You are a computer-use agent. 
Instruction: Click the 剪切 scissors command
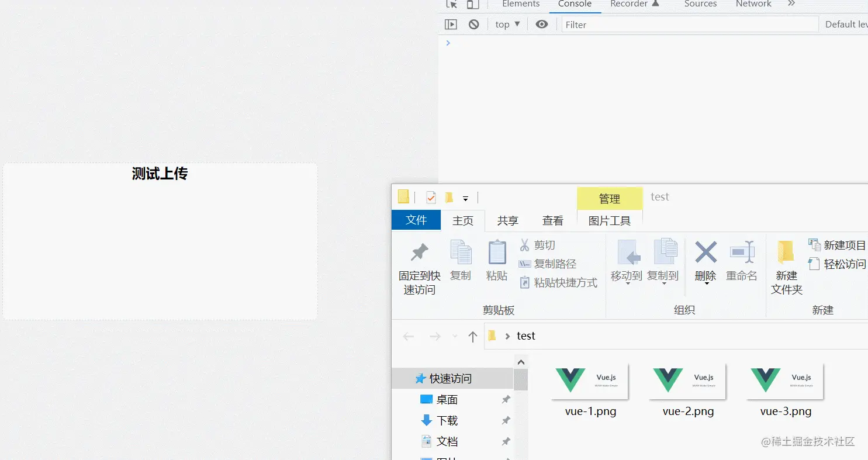pos(538,245)
